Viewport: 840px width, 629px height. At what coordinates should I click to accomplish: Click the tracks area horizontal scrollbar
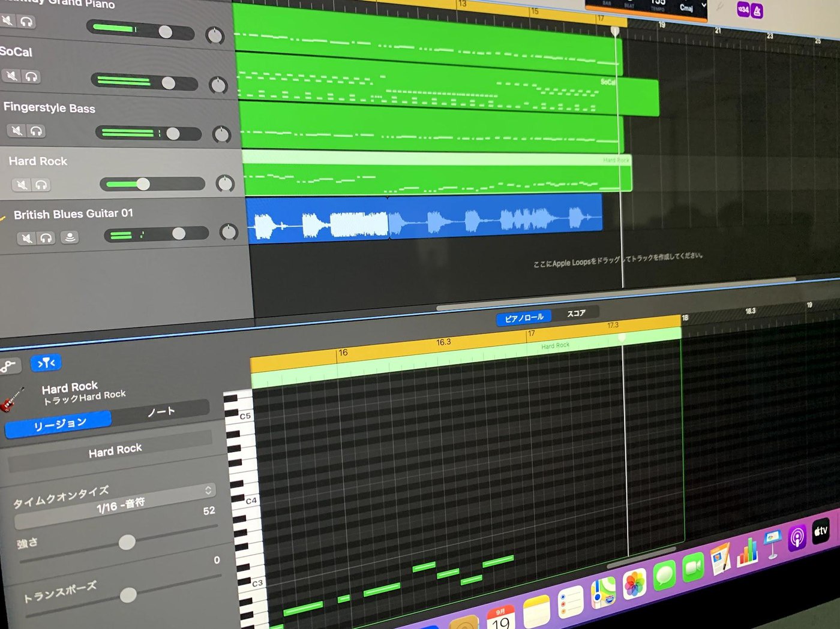click(616, 293)
